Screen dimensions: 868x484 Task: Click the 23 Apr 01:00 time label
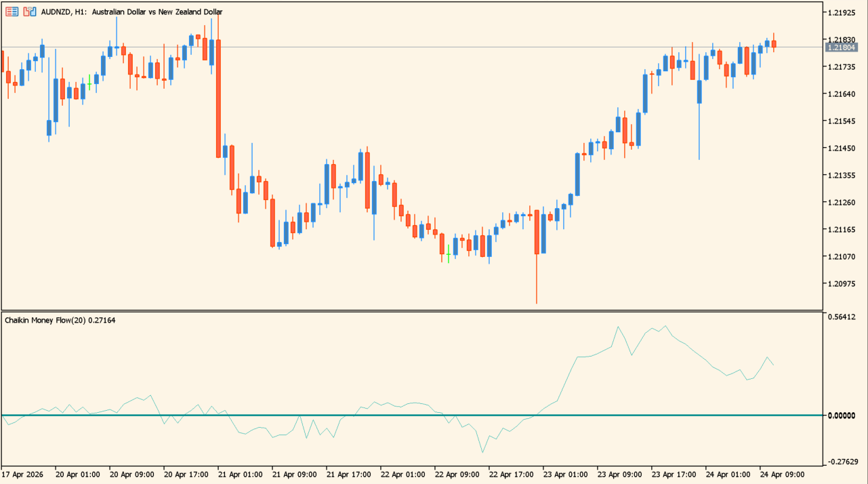pos(565,475)
